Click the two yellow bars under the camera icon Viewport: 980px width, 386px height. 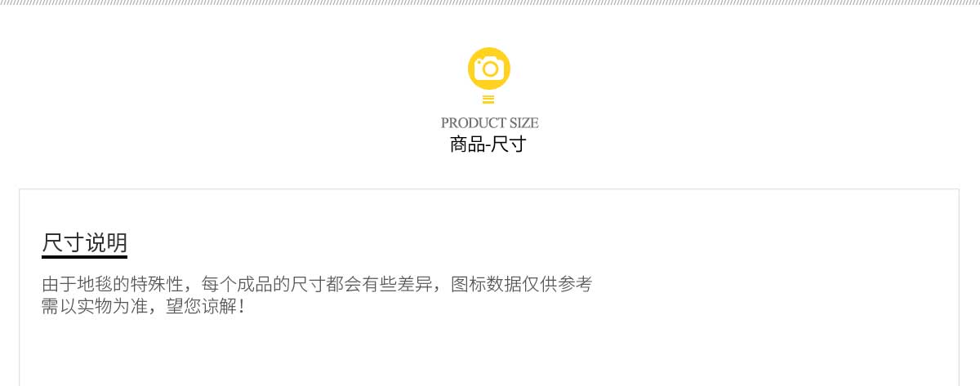489,100
